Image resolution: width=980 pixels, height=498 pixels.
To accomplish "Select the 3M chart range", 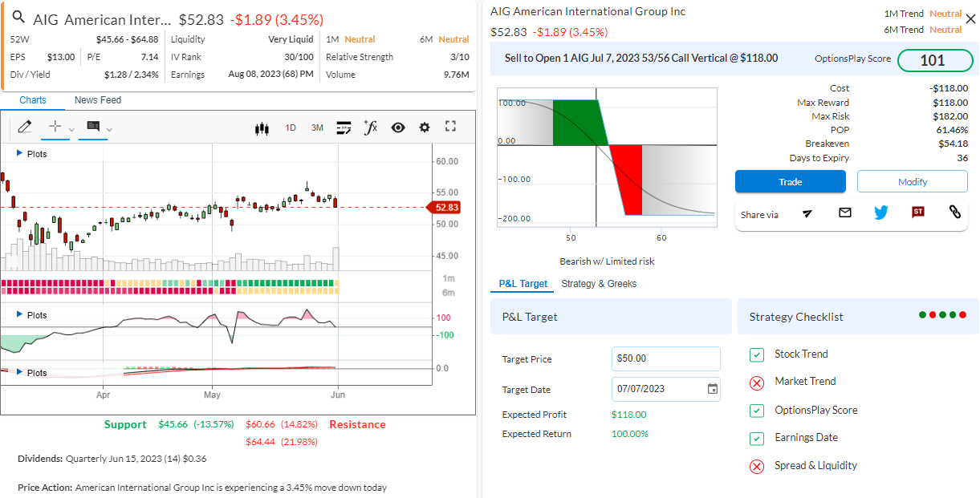I will coord(317,128).
